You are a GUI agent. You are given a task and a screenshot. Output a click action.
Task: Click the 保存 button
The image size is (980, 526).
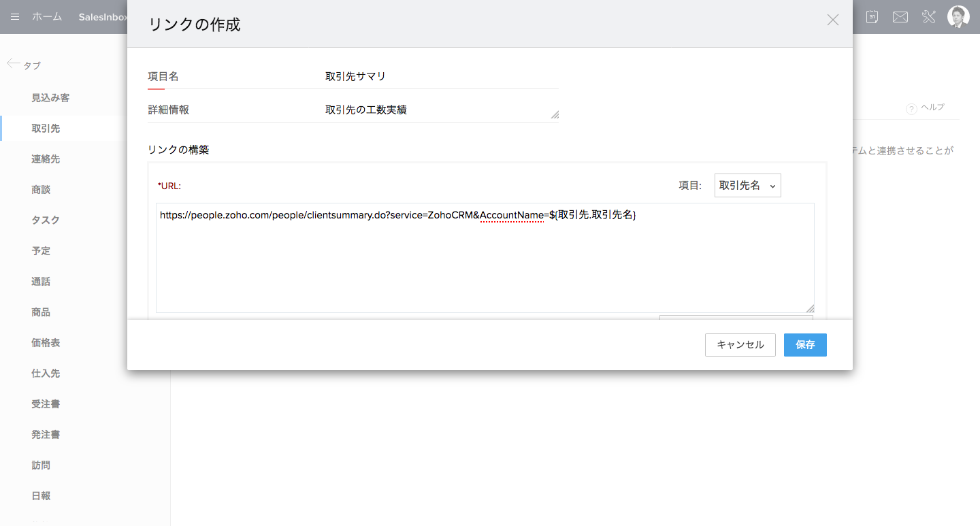tap(805, 345)
